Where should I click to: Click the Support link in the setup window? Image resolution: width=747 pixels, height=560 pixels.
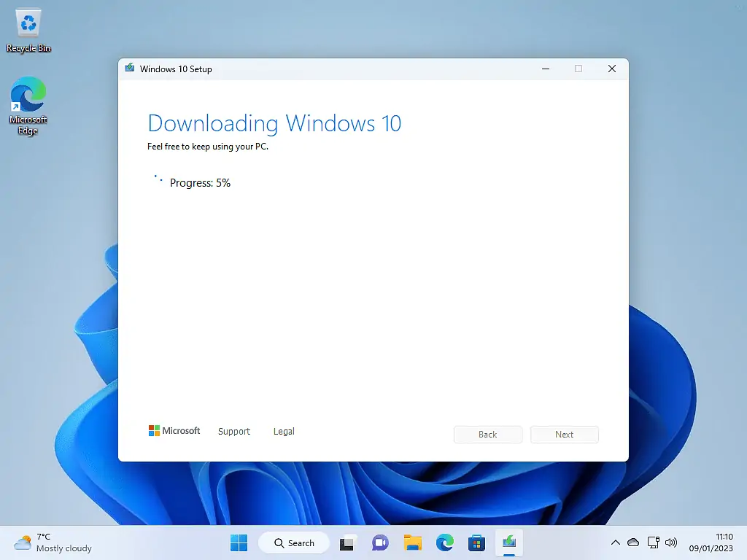tap(233, 431)
